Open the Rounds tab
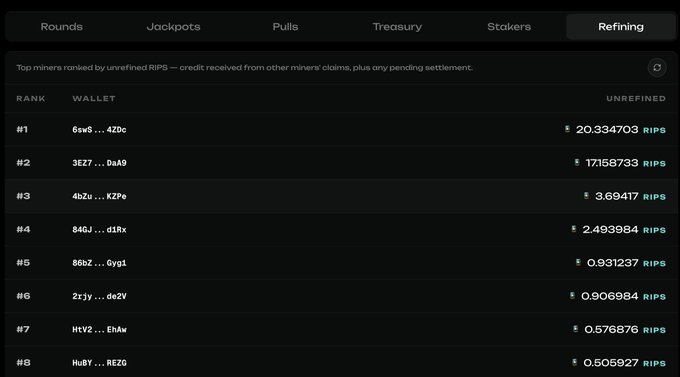 click(62, 26)
